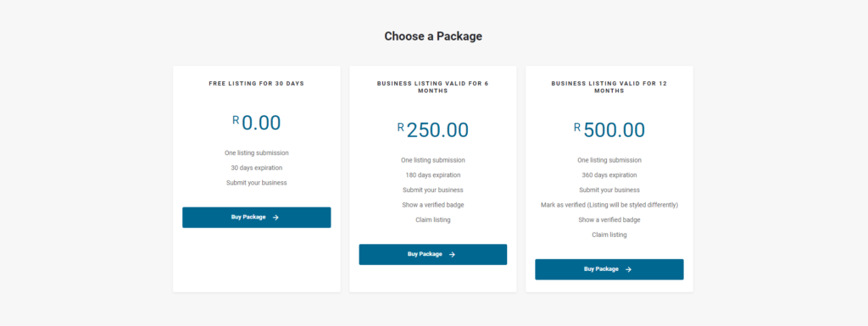
Task: Click Submit your business in the free card
Action: point(257,183)
